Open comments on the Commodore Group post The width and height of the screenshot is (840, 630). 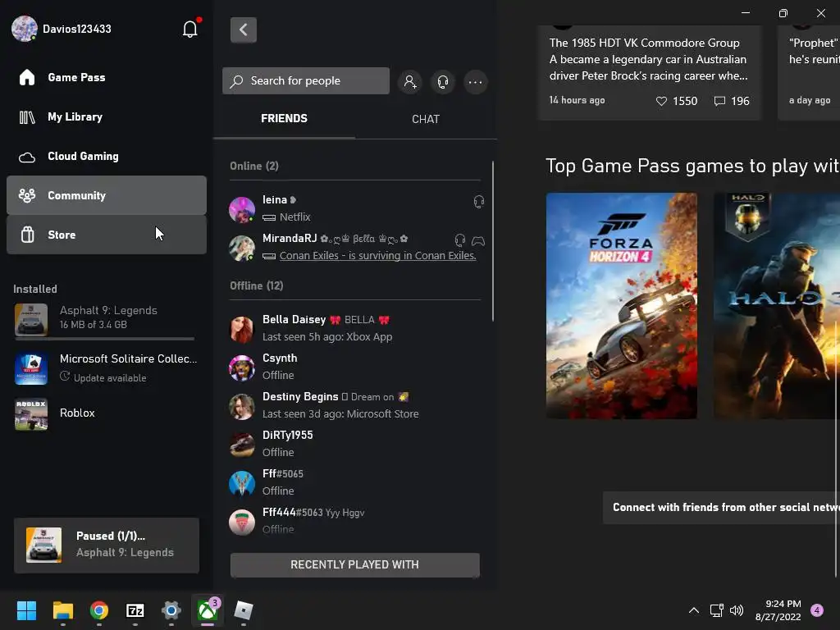[719, 101]
